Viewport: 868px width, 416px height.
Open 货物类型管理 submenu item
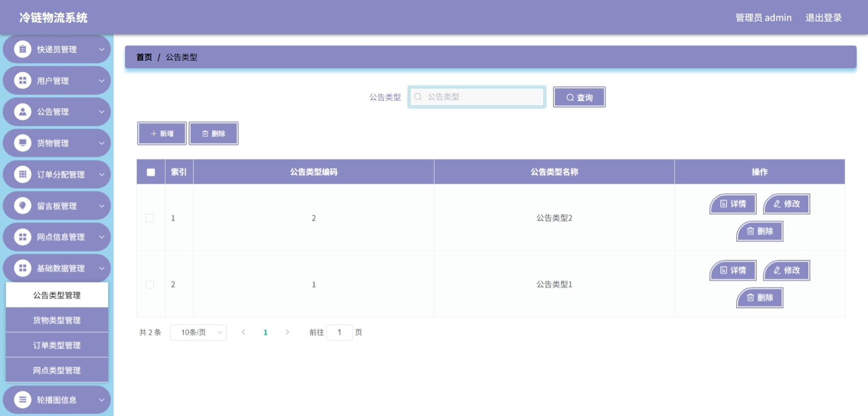point(57,320)
